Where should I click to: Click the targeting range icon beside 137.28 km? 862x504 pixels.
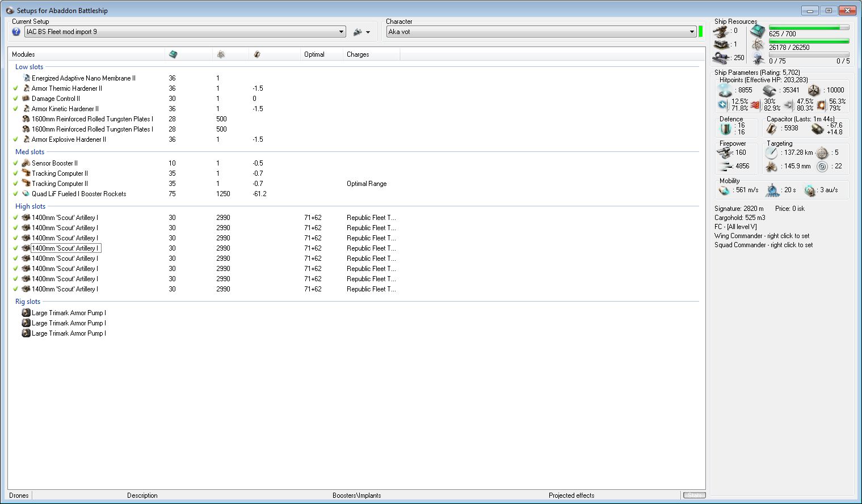[771, 153]
